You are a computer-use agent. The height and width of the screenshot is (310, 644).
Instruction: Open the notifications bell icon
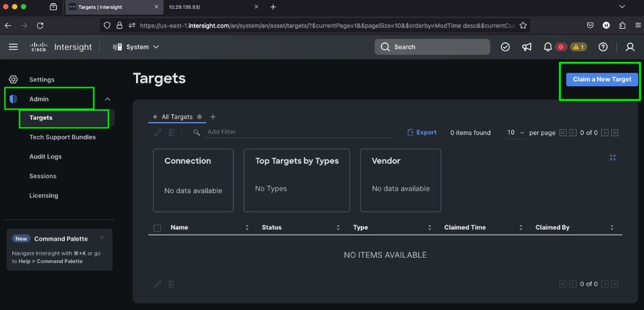[548, 47]
